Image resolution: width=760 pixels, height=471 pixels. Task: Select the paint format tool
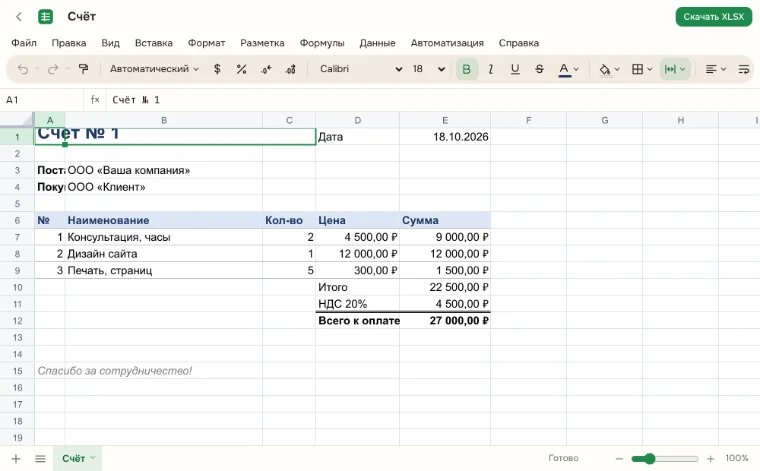83,69
